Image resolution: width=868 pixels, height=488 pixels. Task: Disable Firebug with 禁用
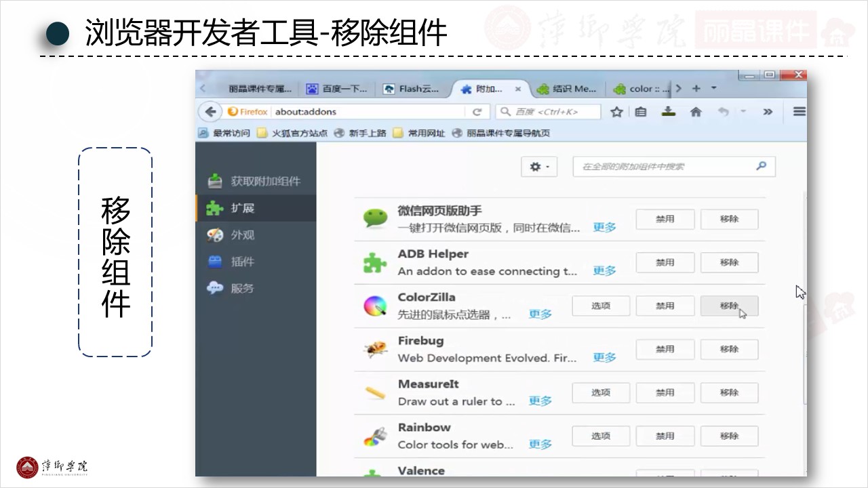click(x=665, y=349)
